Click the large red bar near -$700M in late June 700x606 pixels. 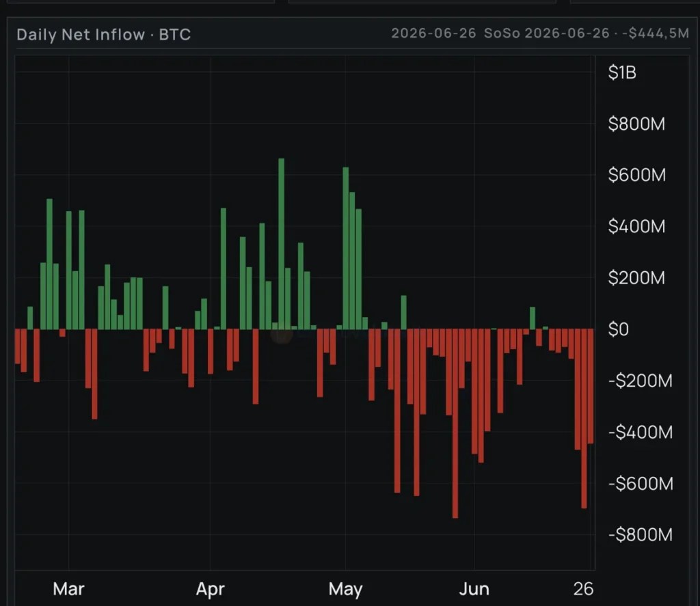tap(584, 419)
